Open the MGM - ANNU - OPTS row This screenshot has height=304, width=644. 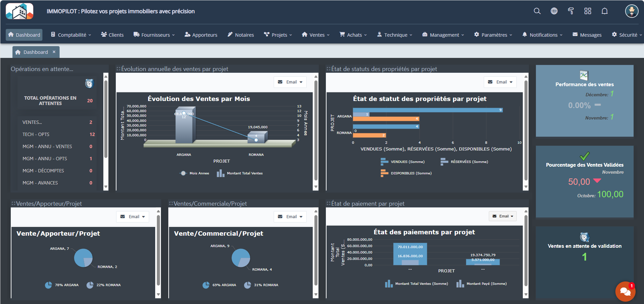[57, 159]
